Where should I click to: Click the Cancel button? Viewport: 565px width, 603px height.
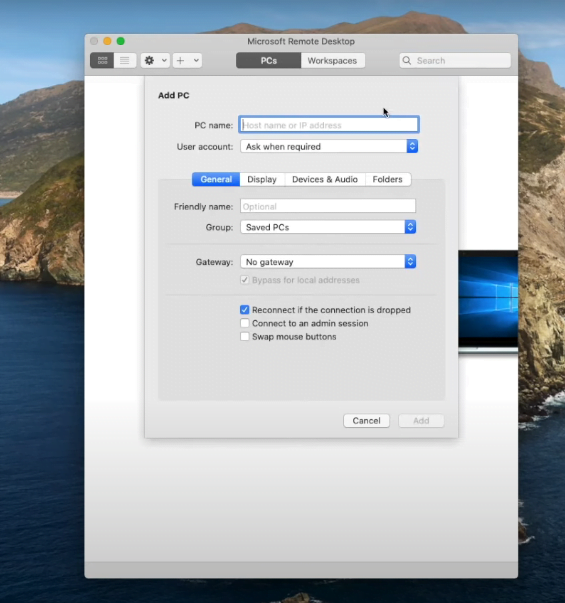pyautogui.click(x=367, y=421)
